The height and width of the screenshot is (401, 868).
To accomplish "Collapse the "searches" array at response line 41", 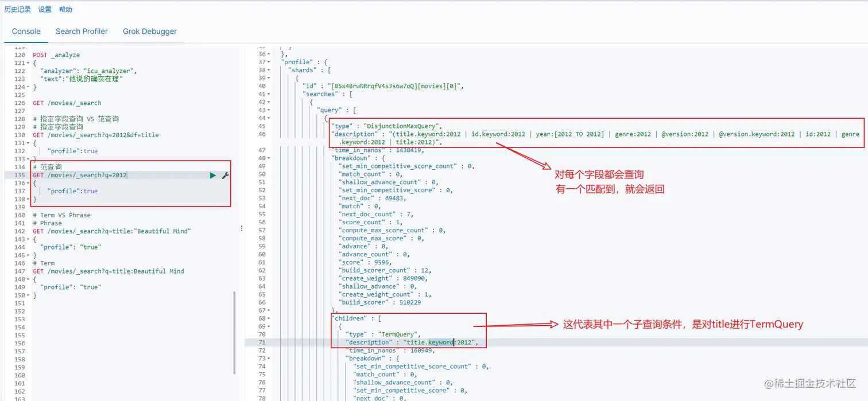I will 269,94.
